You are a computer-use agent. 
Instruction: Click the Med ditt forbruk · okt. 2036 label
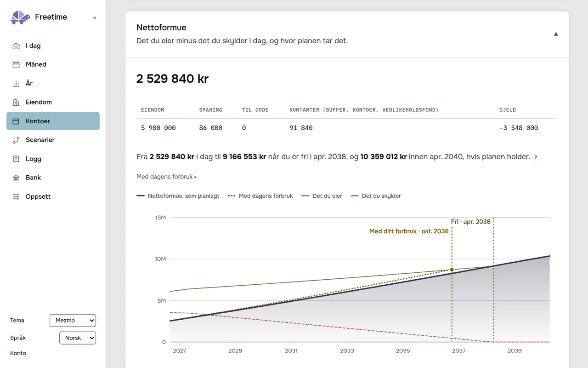[x=409, y=231]
